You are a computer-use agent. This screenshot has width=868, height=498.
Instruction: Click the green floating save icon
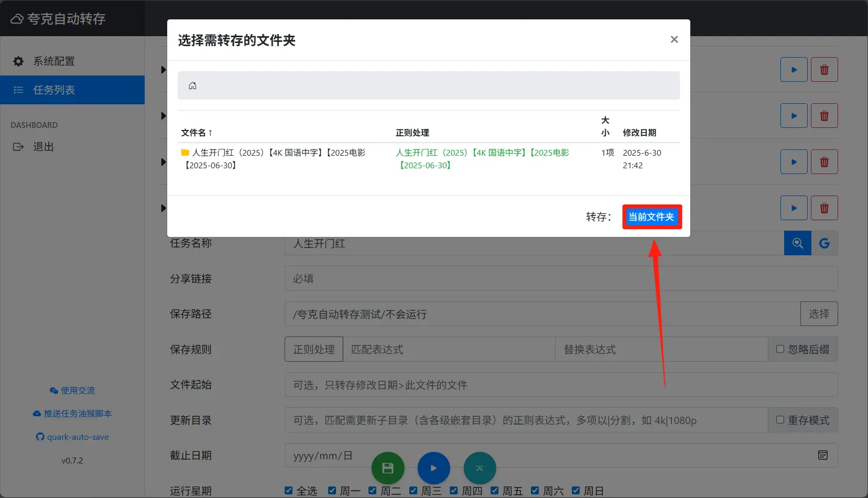point(388,468)
